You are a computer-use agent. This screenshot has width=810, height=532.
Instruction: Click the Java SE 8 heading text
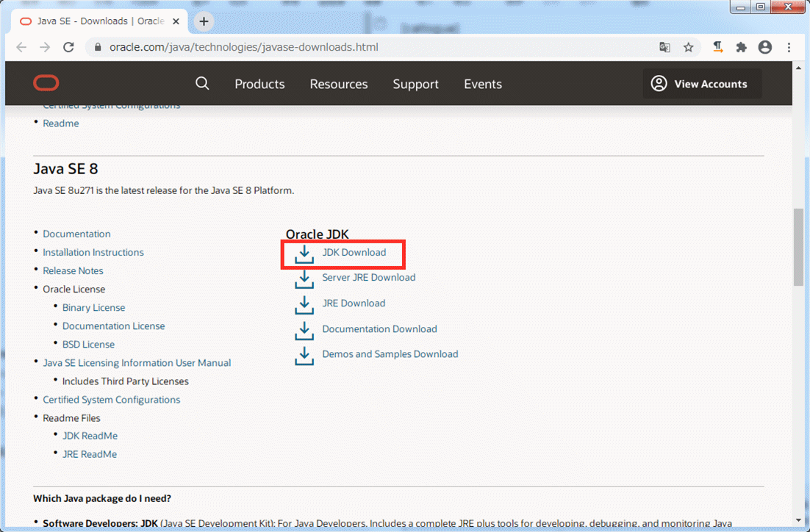pos(65,169)
